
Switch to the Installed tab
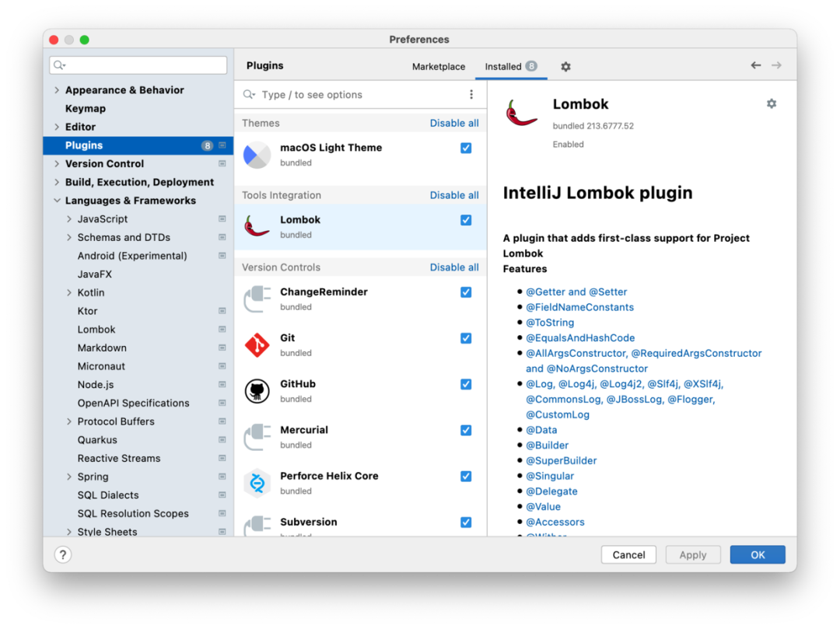click(510, 66)
